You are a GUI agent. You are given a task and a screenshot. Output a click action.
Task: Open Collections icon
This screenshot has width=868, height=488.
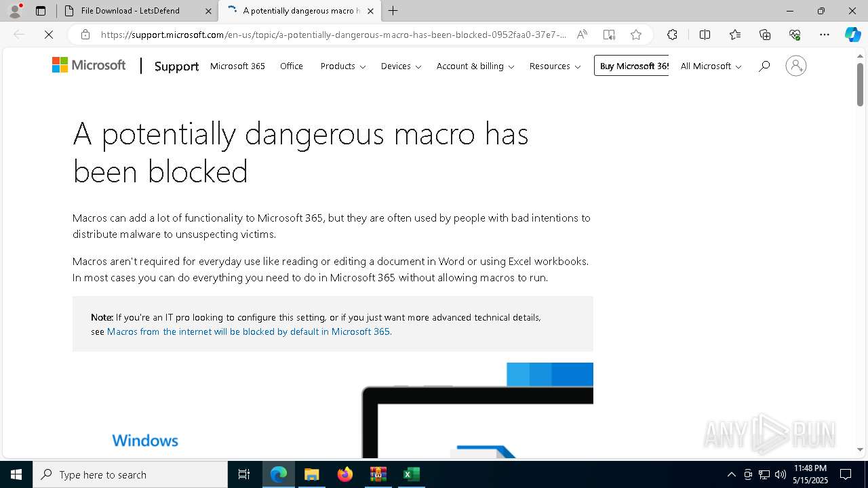765,35
